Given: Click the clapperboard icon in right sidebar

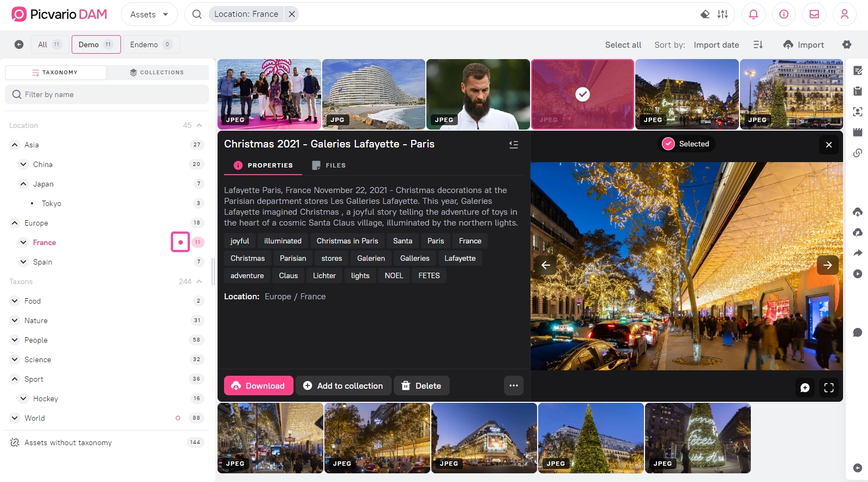Looking at the screenshot, I should tap(858, 132).
